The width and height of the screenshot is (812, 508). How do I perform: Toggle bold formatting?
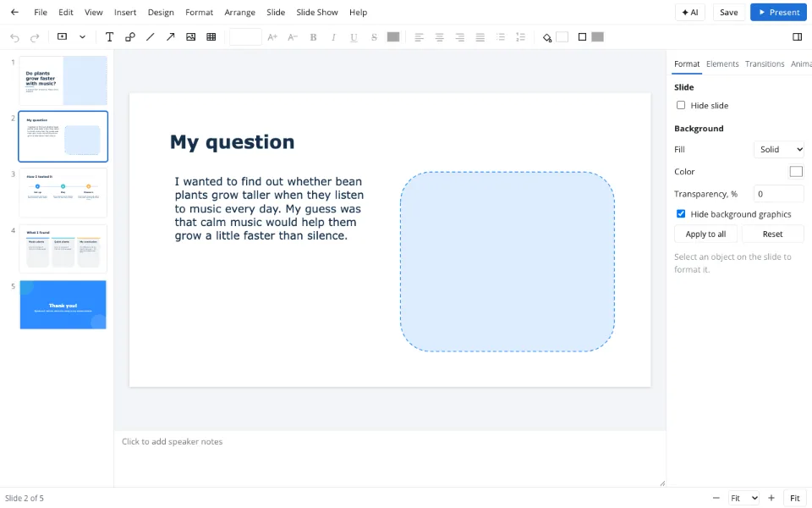coord(313,36)
